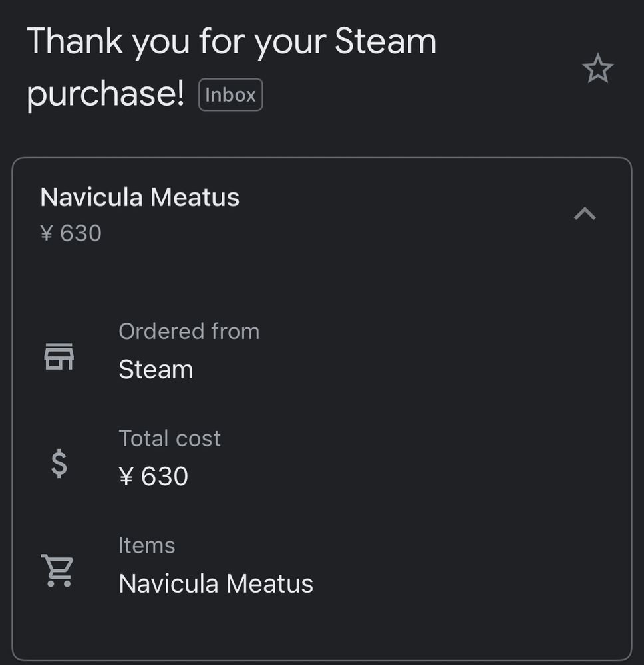Viewport: 644px width, 665px height.
Task: Click the word 'Meatus' in the card header
Action: click(195, 198)
